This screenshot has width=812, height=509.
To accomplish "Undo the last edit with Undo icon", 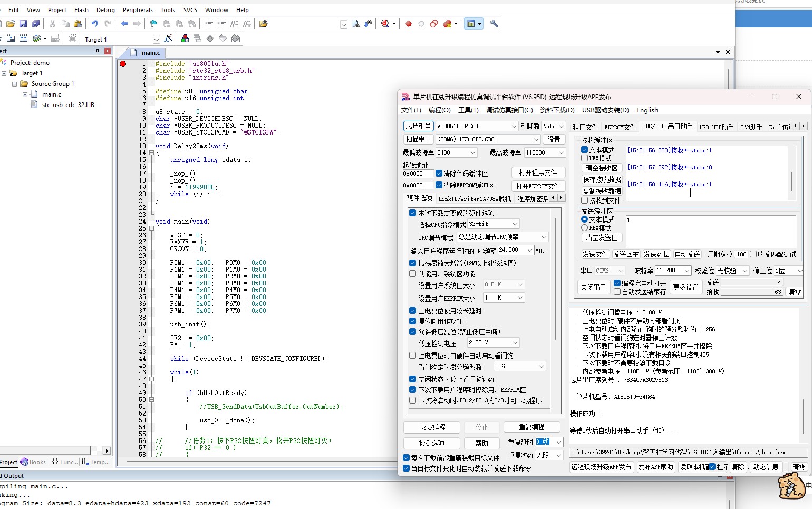I will point(94,24).
